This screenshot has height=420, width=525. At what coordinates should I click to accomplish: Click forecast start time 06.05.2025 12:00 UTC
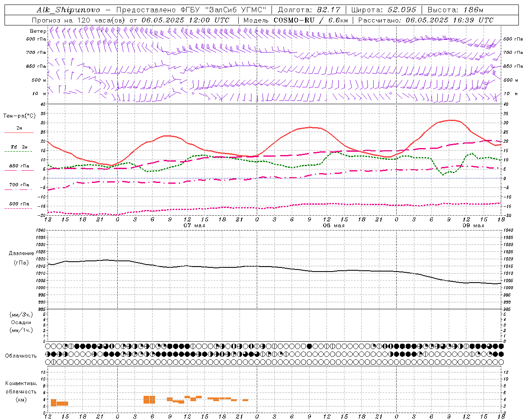point(185,20)
